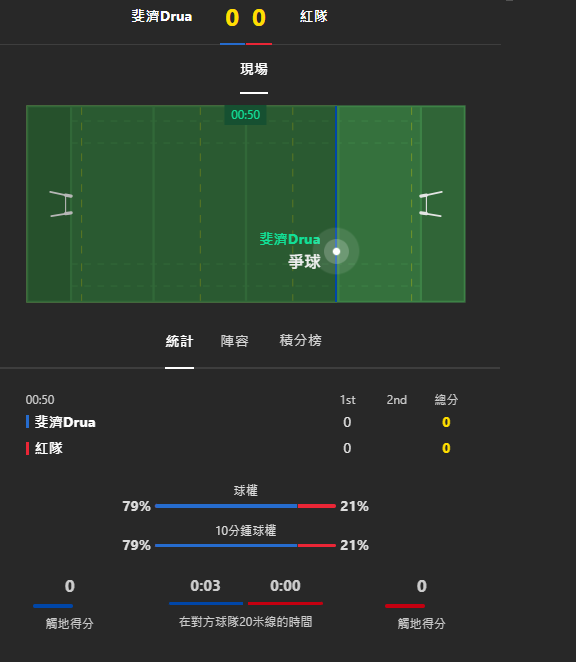Click the right goalpost icon on pitch
Image resolution: width=576 pixels, height=662 pixels.
pos(431,204)
